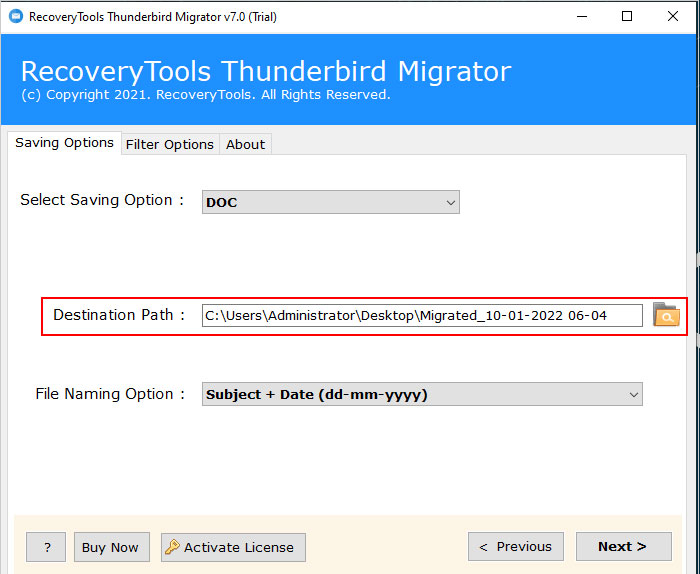Click inside the Destination Path field
This screenshot has width=700, height=574.
pyautogui.click(x=422, y=316)
